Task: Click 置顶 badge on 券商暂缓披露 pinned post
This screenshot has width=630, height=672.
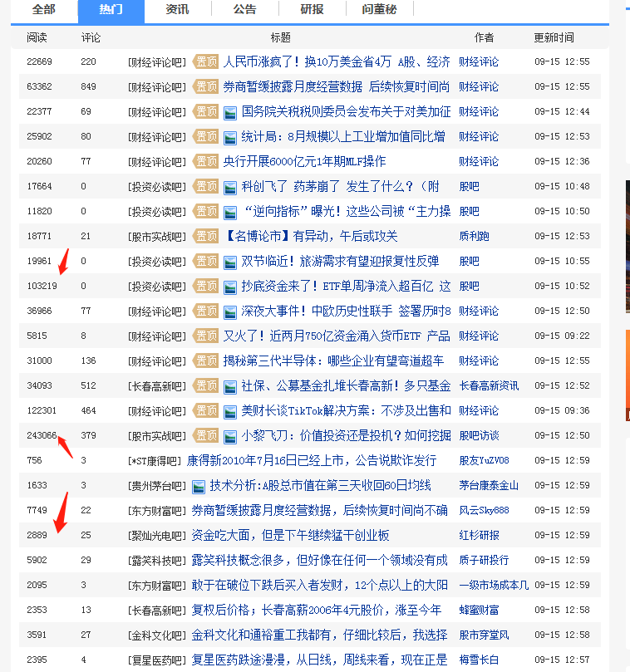Action: coord(206,86)
